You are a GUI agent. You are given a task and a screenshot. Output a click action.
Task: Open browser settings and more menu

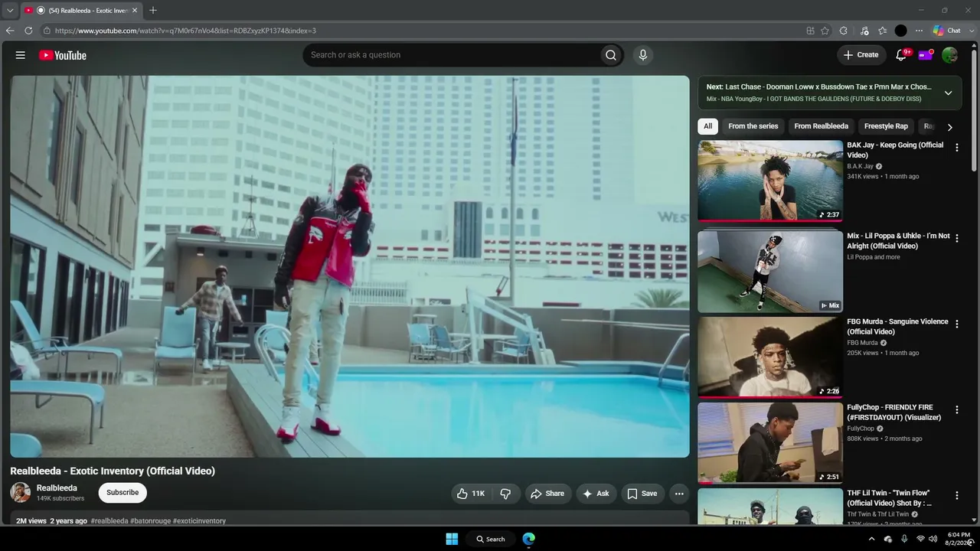(919, 31)
